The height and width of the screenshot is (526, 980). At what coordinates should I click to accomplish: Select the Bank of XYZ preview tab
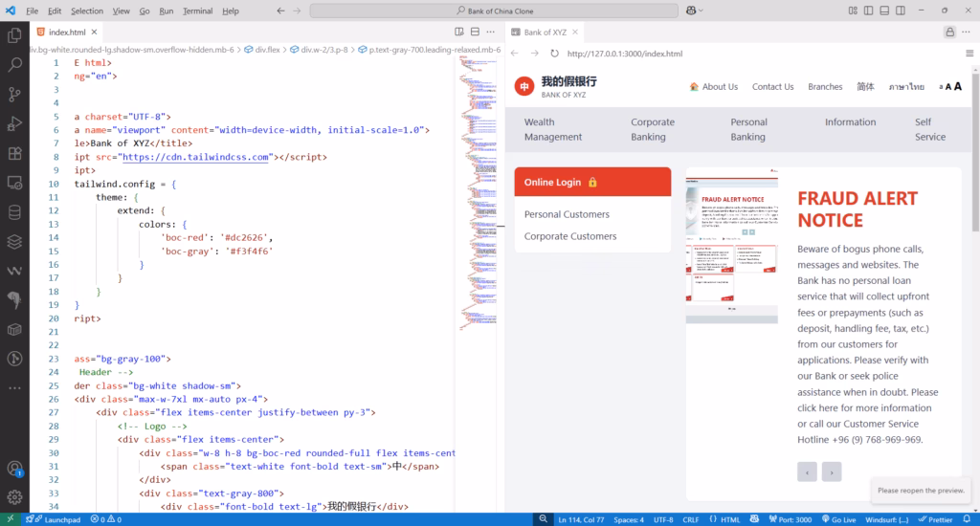click(545, 32)
